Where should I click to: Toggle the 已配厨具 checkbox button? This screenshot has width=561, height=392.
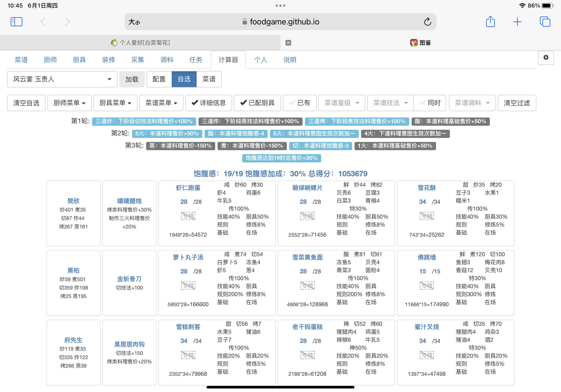pyautogui.click(x=257, y=103)
